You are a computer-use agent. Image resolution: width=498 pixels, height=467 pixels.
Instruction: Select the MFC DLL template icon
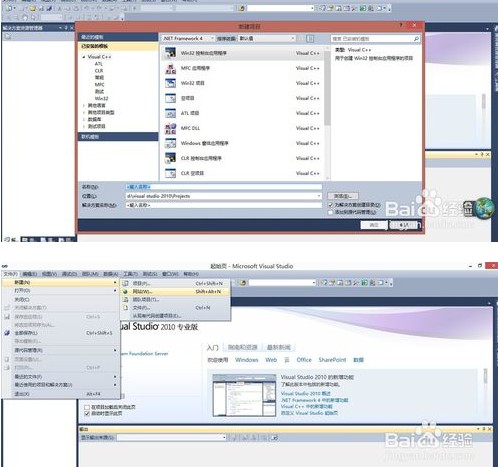coord(170,128)
